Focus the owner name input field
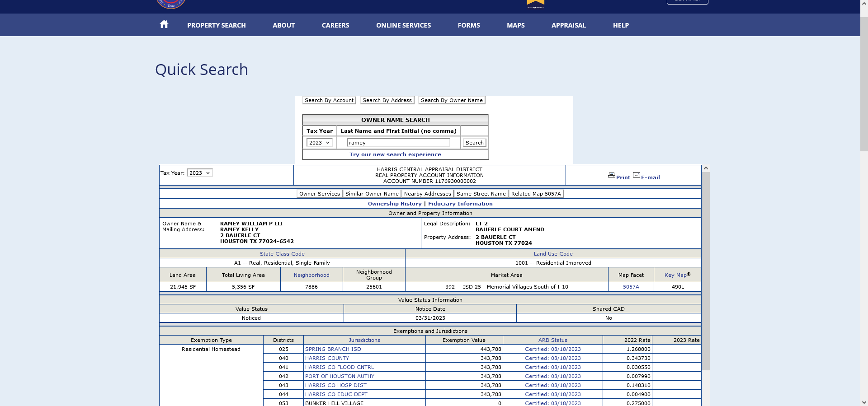Image resolution: width=868 pixels, height=406 pixels. coord(398,143)
